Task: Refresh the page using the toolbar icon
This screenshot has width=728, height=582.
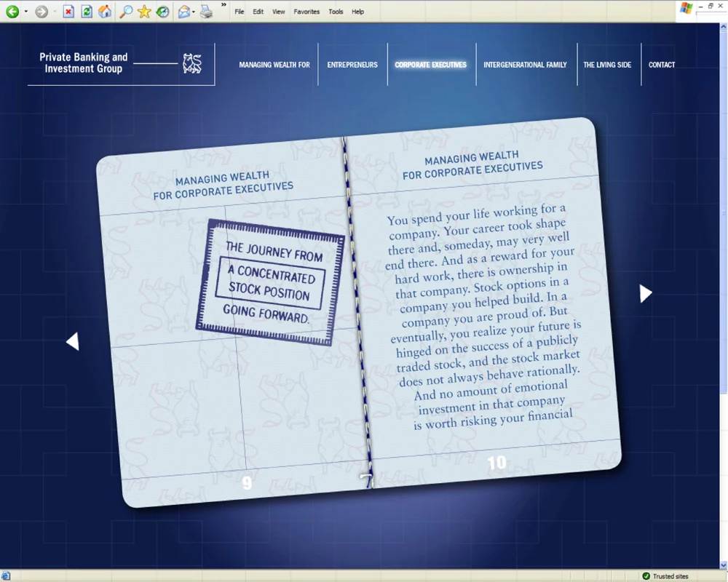Action: click(x=87, y=12)
